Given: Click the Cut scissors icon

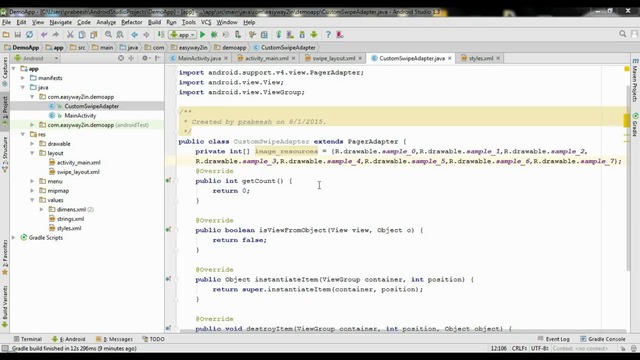Looking at the screenshot, I should 70,35.
